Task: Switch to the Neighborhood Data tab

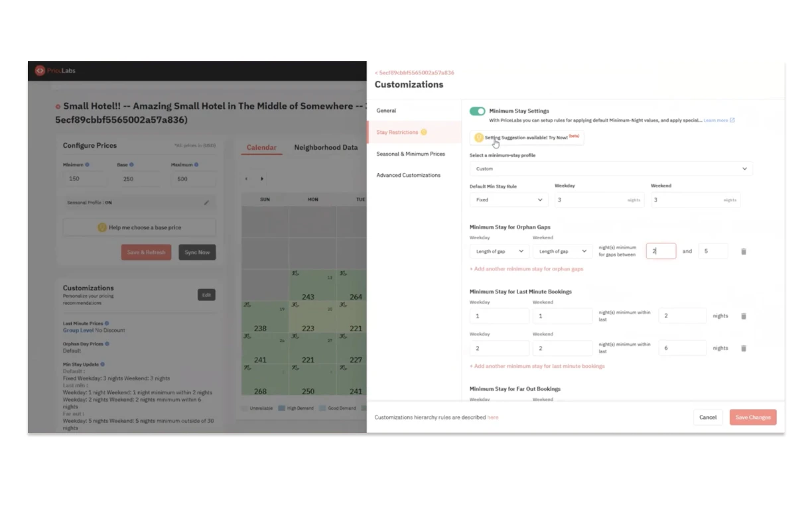Action: pyautogui.click(x=326, y=147)
